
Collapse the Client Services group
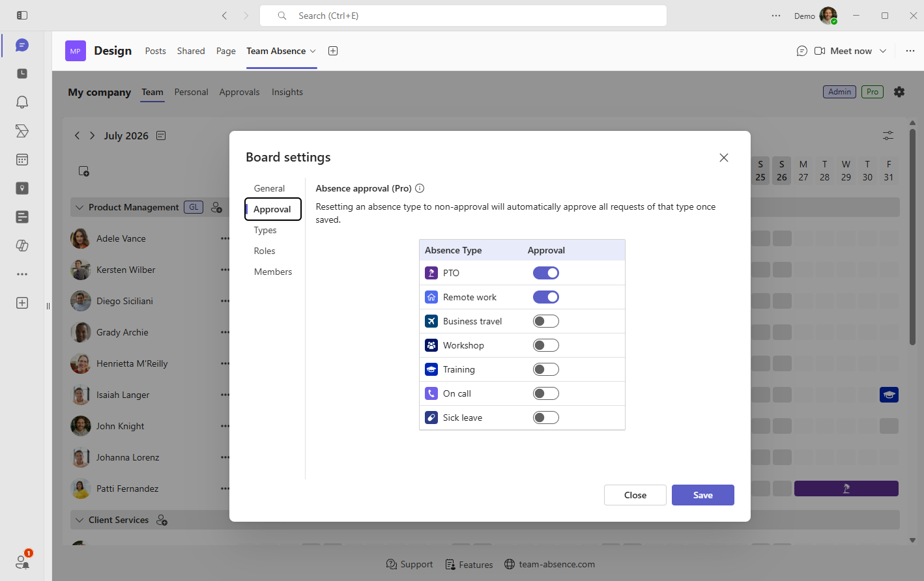coord(79,520)
